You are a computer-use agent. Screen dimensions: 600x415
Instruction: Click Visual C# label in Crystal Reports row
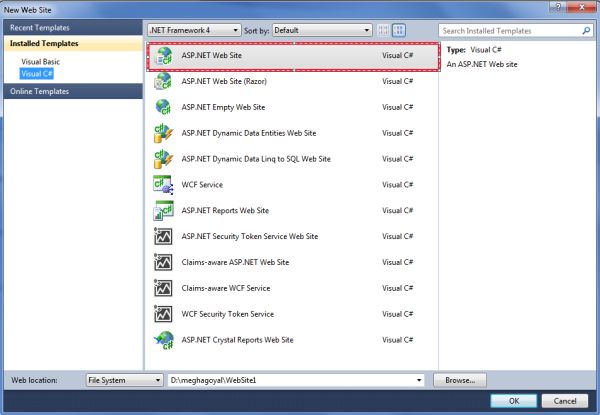pos(398,340)
